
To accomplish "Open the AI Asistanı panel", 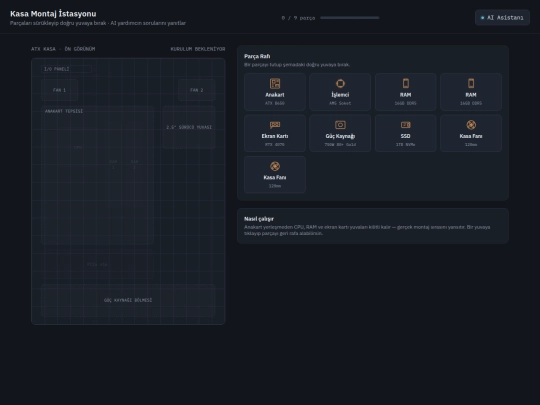I will (502, 18).
